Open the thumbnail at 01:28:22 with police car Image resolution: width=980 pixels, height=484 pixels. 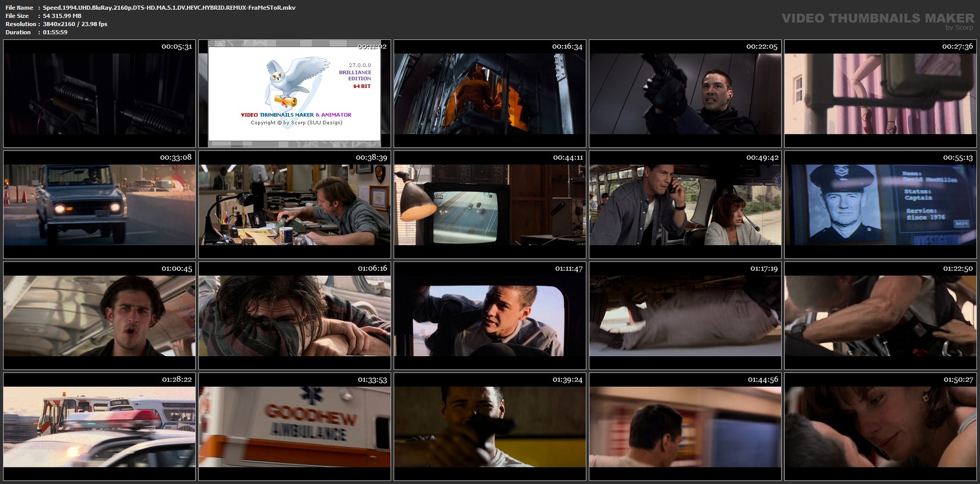coord(99,427)
